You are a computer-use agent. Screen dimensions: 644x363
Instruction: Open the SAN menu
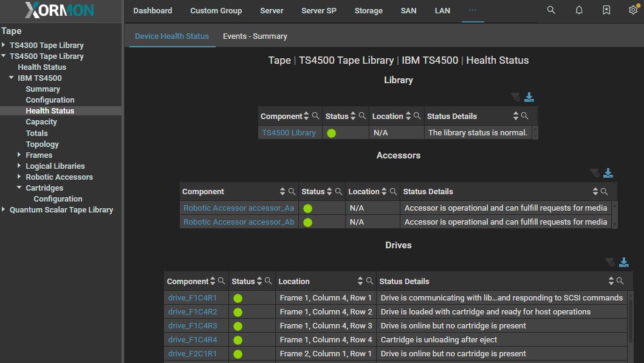408,11
